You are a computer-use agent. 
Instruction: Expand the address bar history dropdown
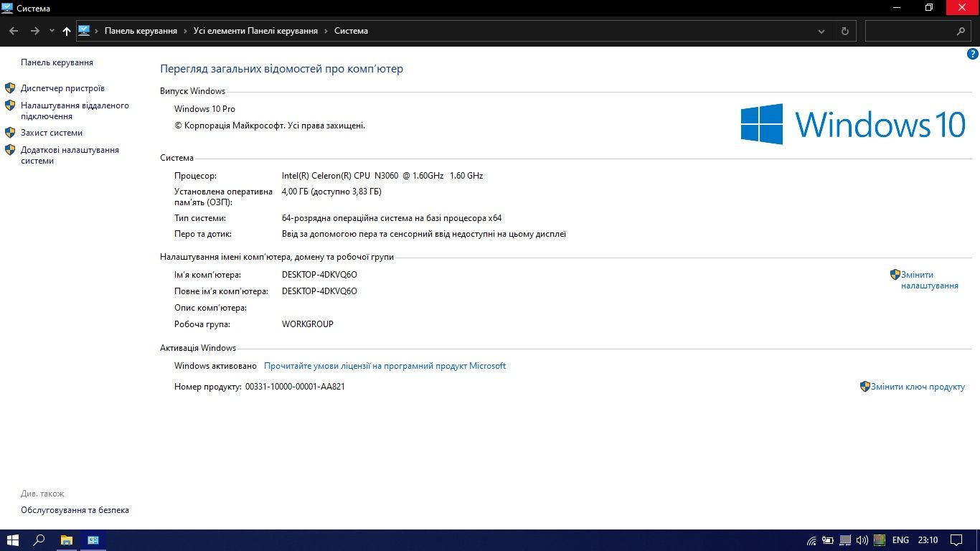pos(821,31)
